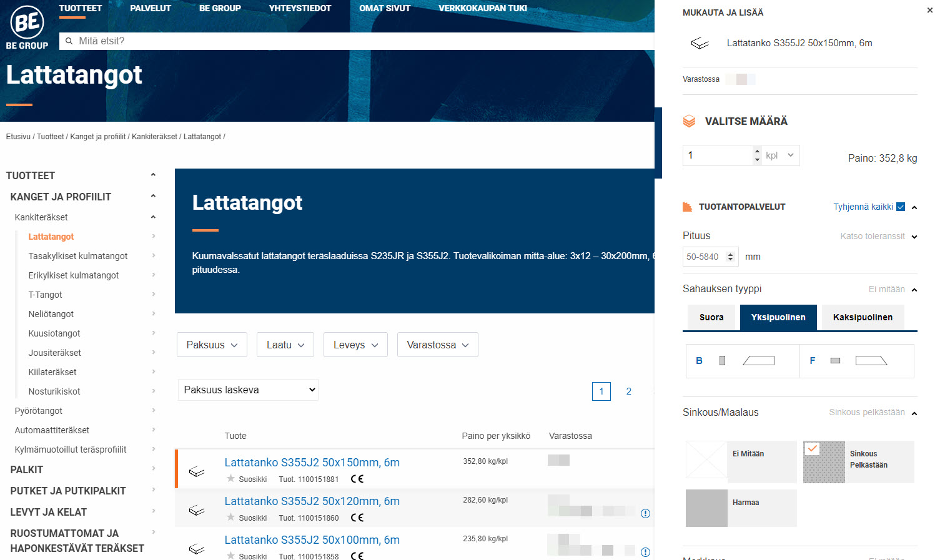
Task: Go to results page 2
Action: tap(628, 391)
